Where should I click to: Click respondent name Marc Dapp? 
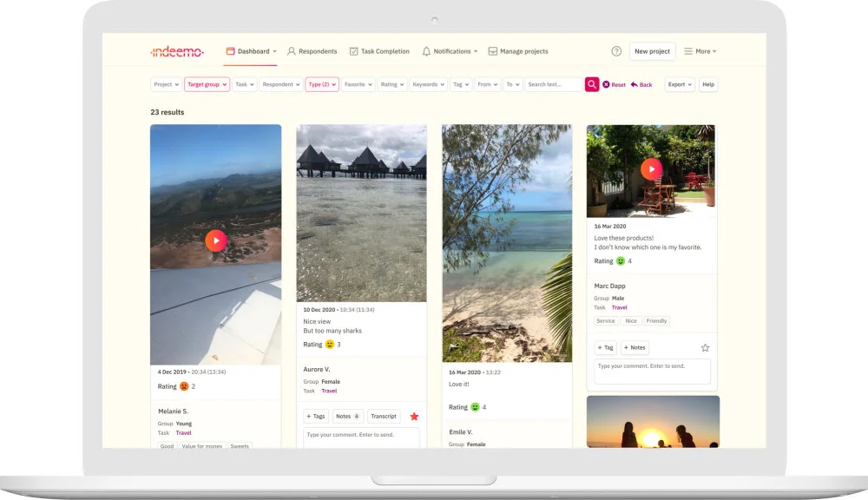point(609,286)
